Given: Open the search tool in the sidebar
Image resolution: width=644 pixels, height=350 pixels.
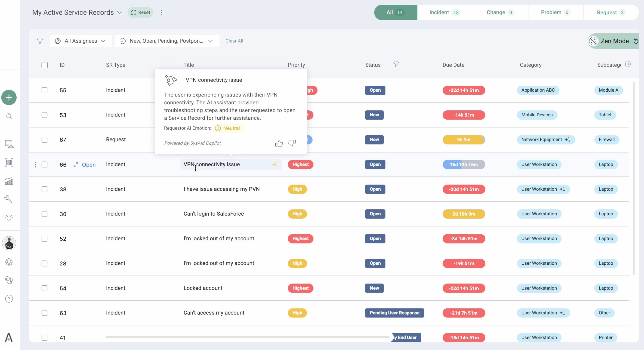Looking at the screenshot, I should [9, 116].
